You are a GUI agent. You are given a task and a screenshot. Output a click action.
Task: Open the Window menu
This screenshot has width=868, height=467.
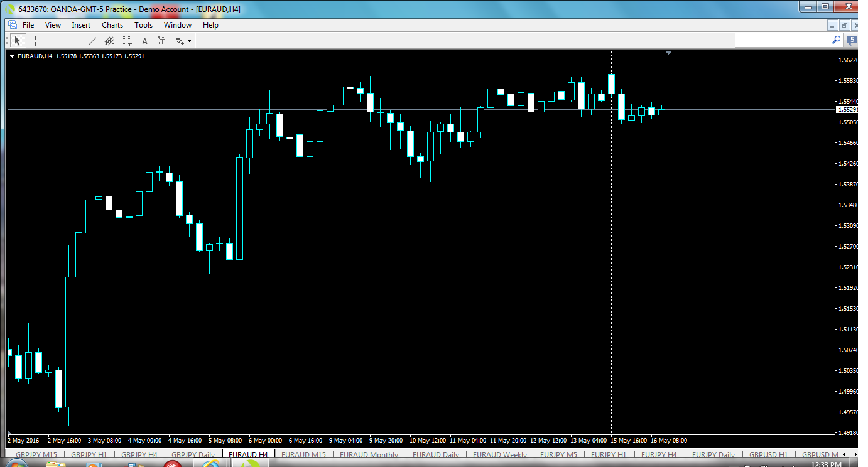[x=178, y=25]
